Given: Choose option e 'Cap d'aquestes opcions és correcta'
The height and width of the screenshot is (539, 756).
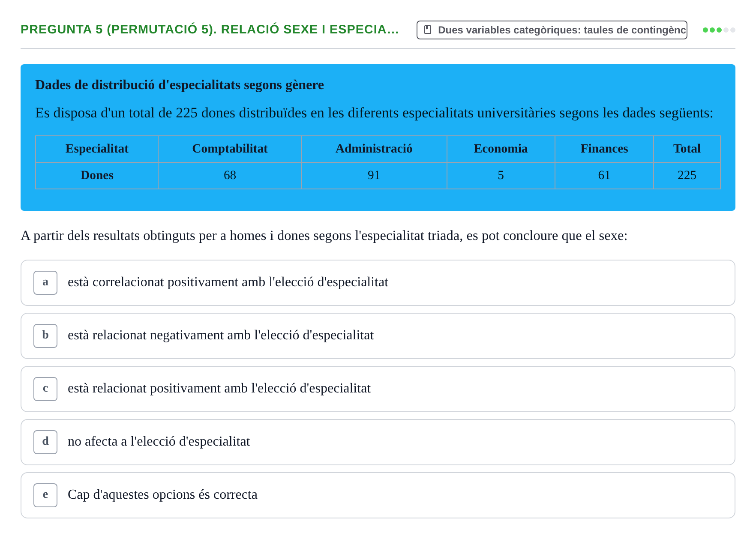Looking at the screenshot, I should (x=378, y=495).
